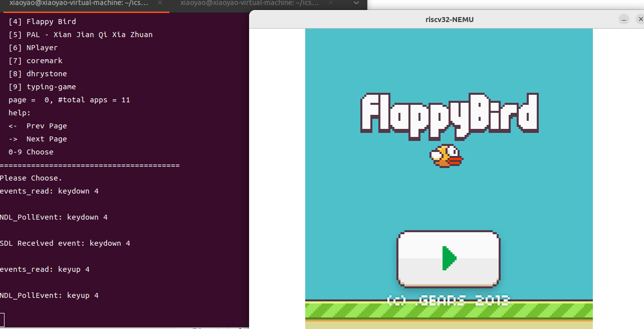
Task: Click the "<- Prev Page" line
Action: point(38,126)
